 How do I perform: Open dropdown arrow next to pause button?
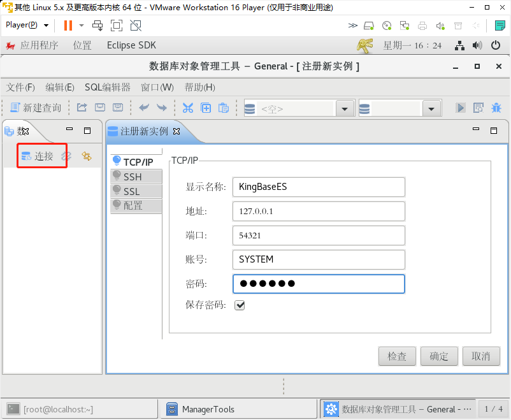pos(82,25)
